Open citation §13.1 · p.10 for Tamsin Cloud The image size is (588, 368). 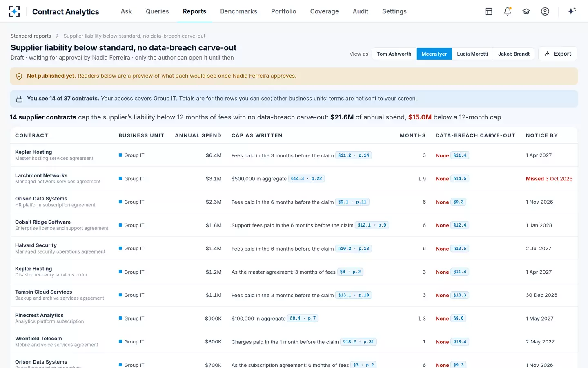point(354,295)
